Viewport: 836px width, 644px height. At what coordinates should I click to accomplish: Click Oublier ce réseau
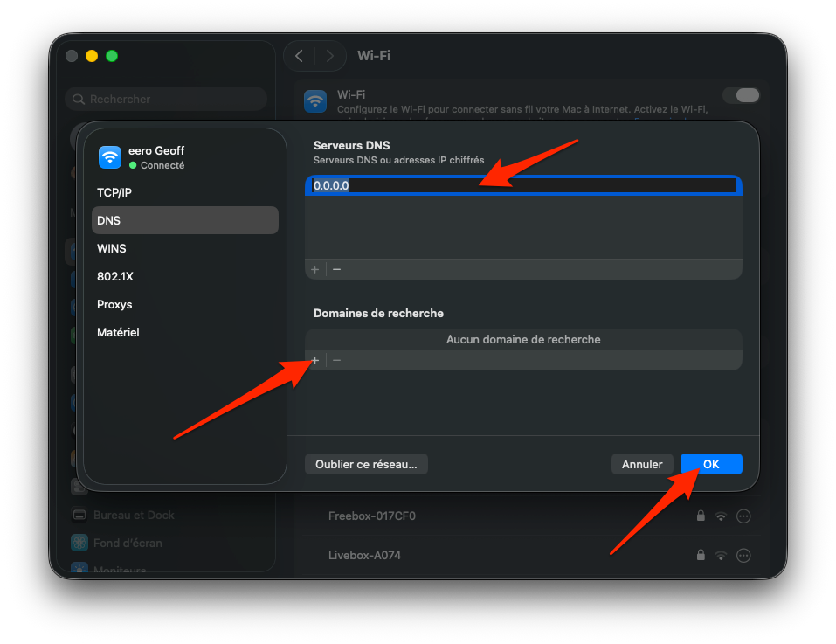click(x=366, y=464)
